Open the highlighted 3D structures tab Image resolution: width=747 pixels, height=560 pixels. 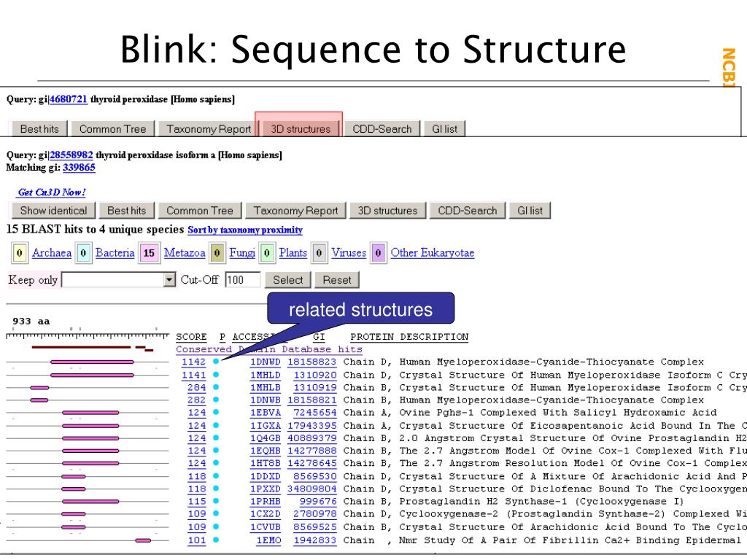300,128
